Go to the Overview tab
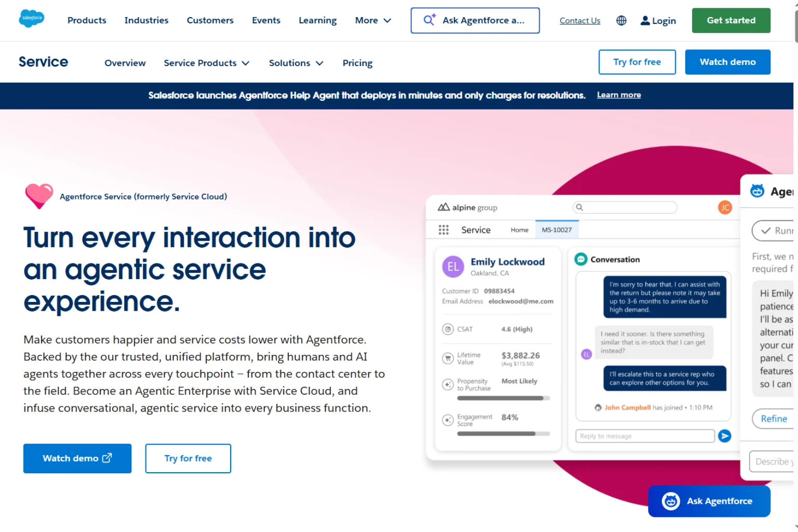Screen dimensions: 798x532 pos(125,63)
